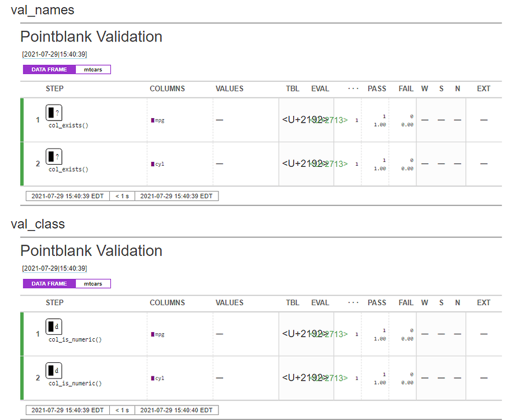This screenshot has width=515, height=420.
Task: Click the col_is_numeric icon in val_class step 1
Action: tap(54, 326)
